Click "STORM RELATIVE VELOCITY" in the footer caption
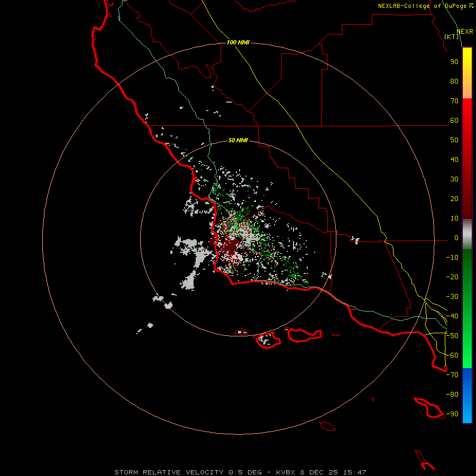The height and width of the screenshot is (476, 476). pyautogui.click(x=169, y=472)
